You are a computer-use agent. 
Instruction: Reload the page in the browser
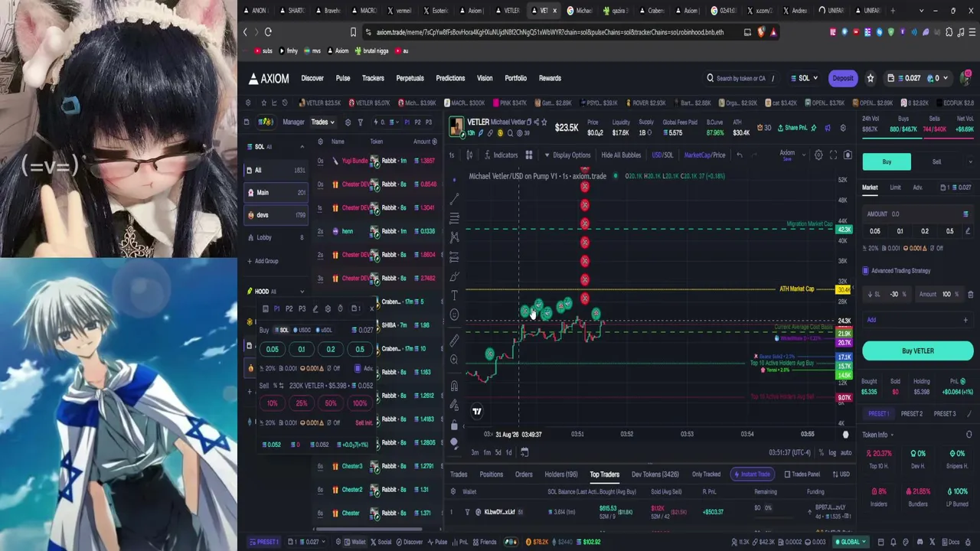point(268,32)
